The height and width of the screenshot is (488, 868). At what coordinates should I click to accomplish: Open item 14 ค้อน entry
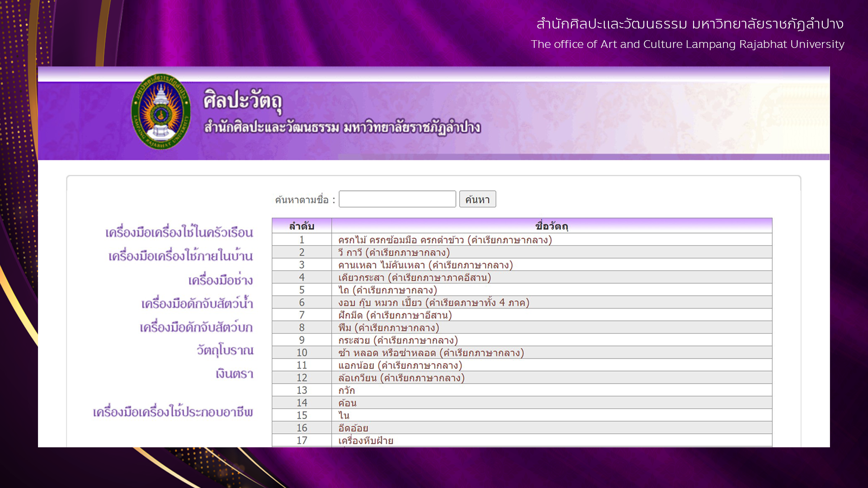(x=347, y=403)
